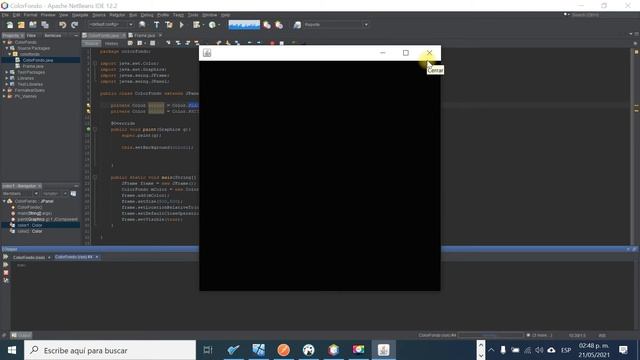Click the Profile Project toolbar icon

click(x=212, y=25)
